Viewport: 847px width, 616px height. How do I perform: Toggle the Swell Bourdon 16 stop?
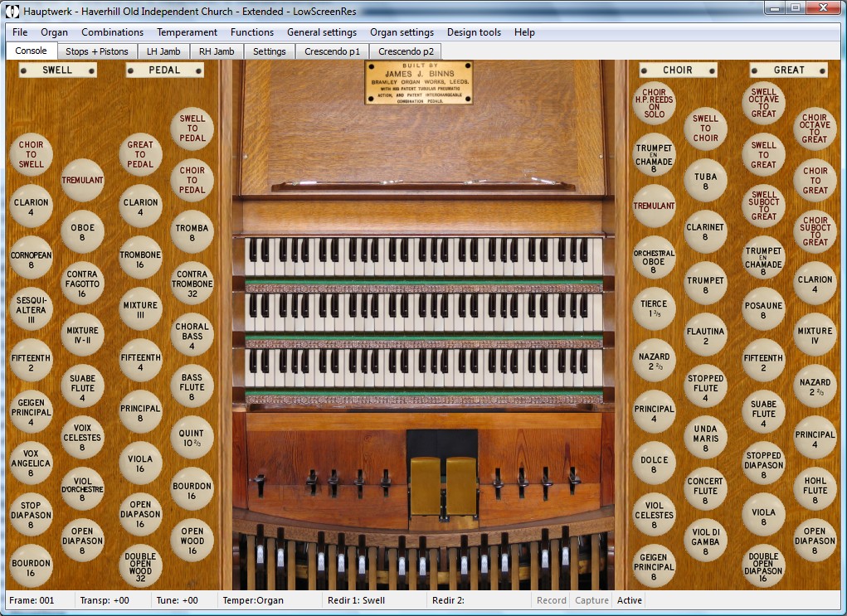click(x=31, y=566)
